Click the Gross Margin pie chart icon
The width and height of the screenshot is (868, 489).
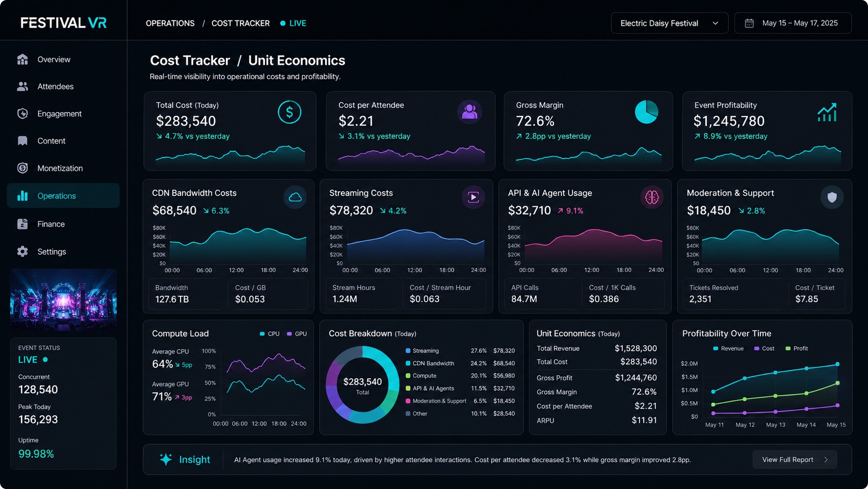tap(646, 112)
